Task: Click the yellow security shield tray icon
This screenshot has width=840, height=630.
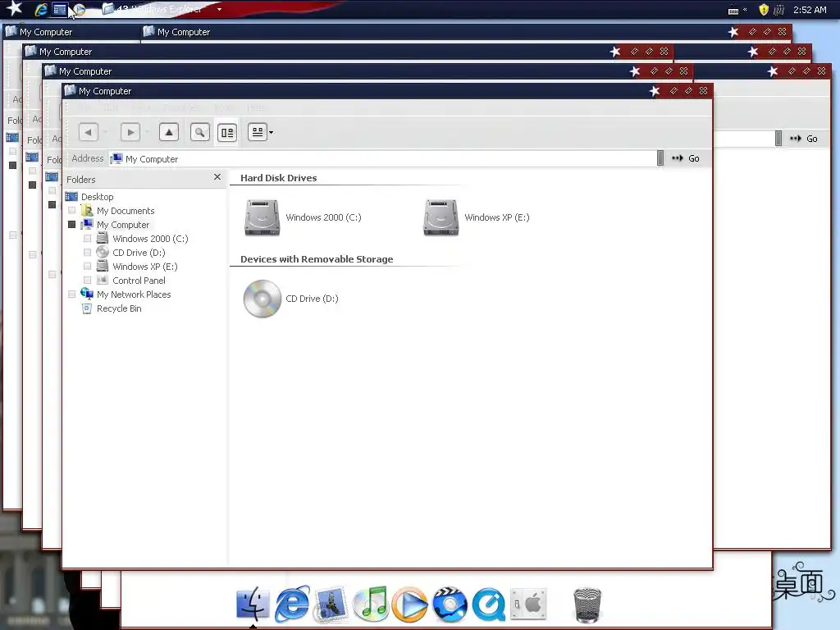Action: click(x=764, y=10)
